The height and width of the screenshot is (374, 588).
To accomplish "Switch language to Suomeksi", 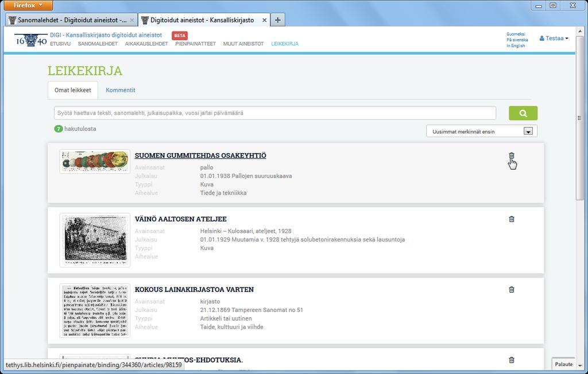I will (516, 34).
